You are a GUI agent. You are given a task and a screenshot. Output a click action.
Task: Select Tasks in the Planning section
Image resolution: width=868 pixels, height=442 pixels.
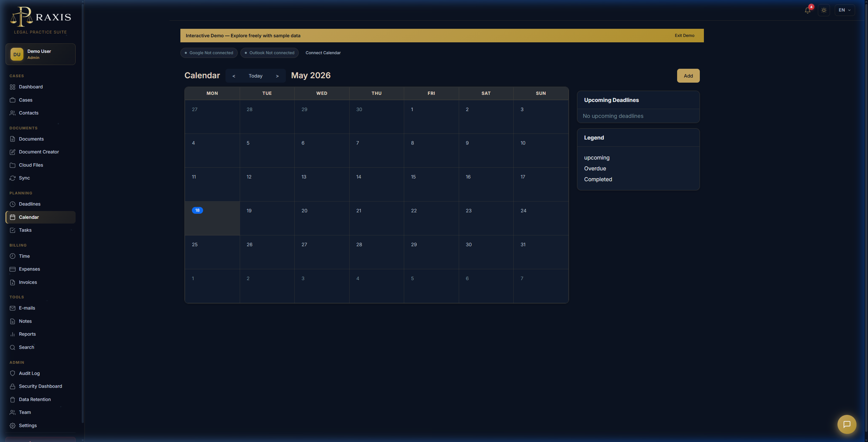[40, 230]
